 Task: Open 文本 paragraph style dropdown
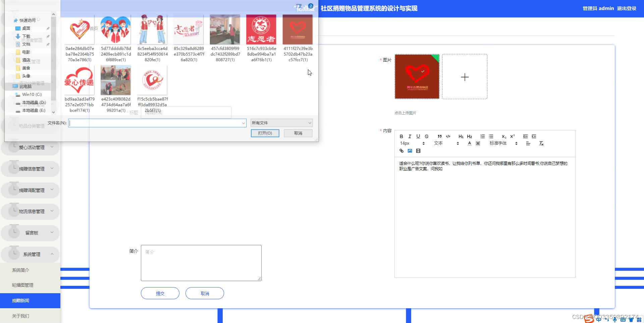pyautogui.click(x=446, y=143)
